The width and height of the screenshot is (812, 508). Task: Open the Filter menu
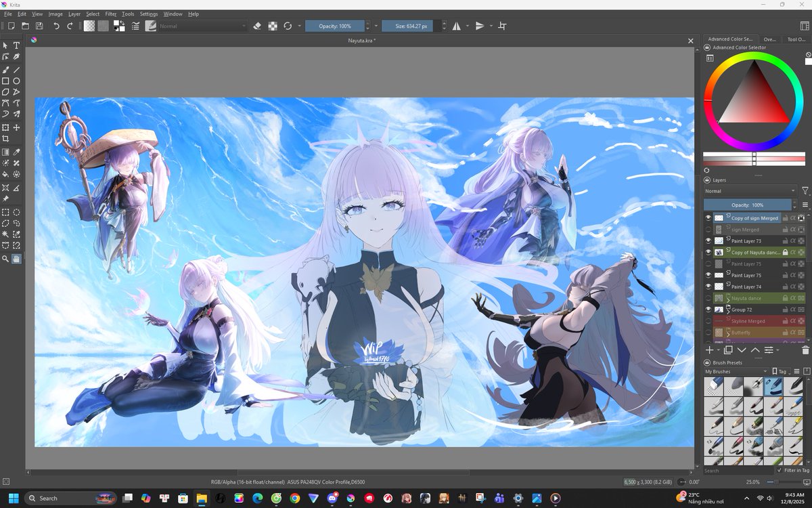pyautogui.click(x=111, y=14)
